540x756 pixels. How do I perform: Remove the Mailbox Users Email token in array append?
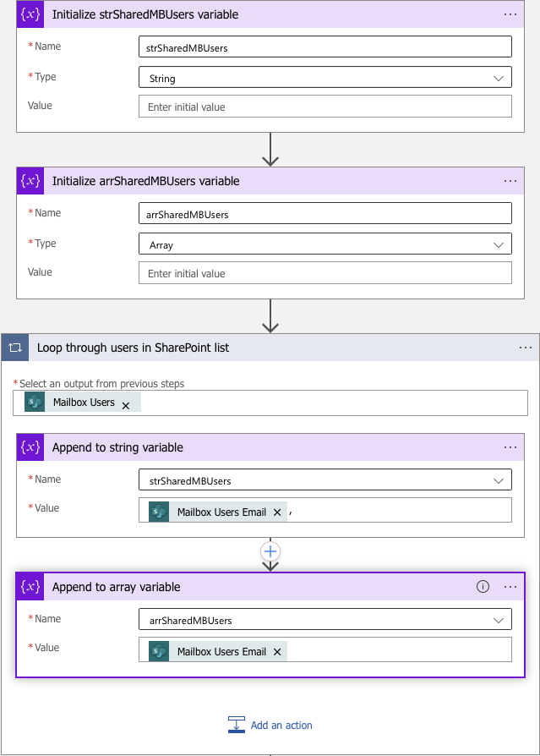(277, 650)
